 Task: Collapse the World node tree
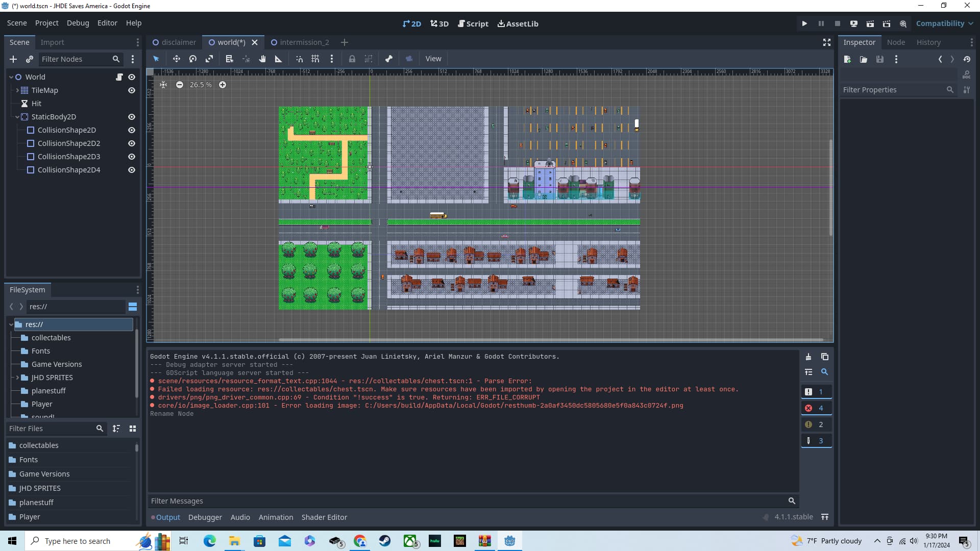pyautogui.click(x=11, y=77)
